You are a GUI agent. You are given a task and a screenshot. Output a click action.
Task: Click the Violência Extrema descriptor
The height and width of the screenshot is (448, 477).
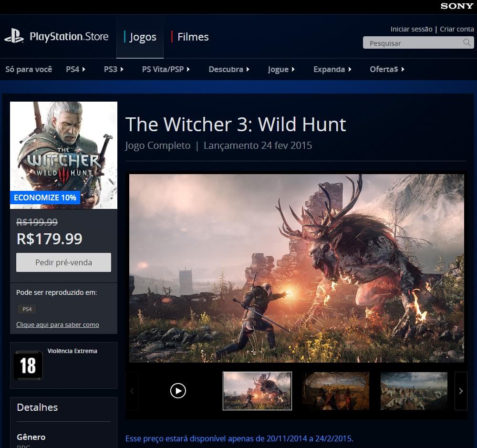coord(73,351)
